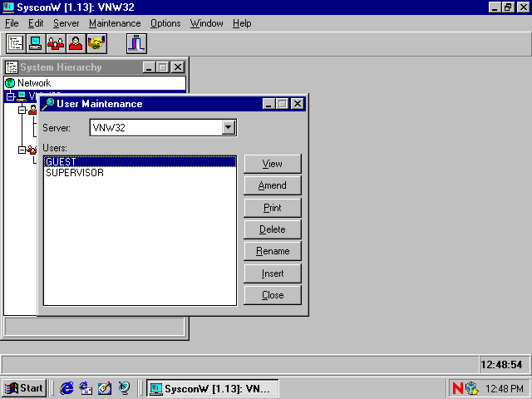Open the File menu

[x=12, y=23]
